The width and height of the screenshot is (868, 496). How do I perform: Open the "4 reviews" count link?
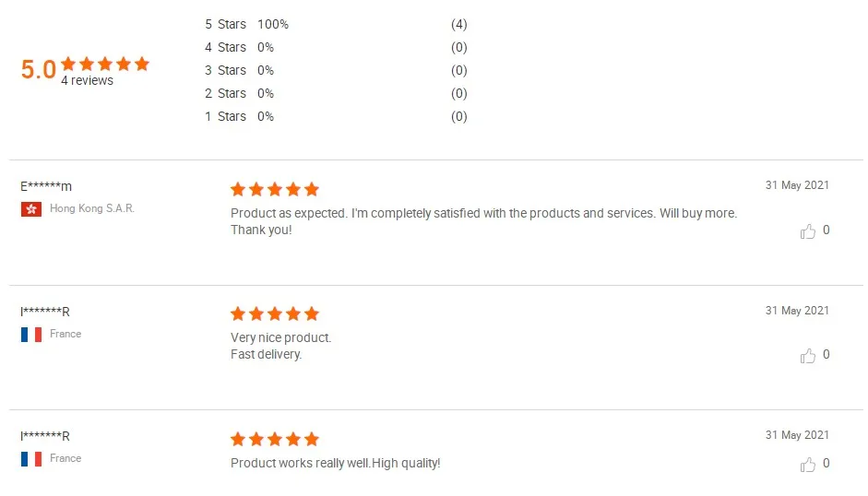click(x=87, y=81)
